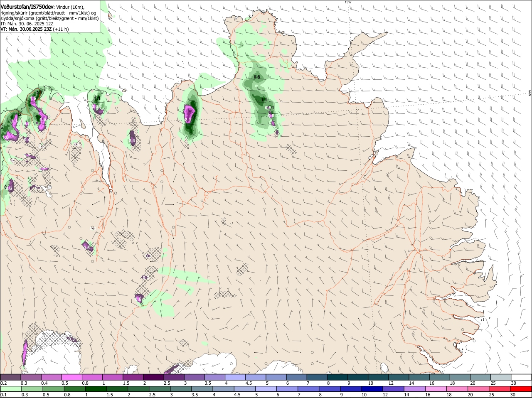The height and width of the screenshot is (398, 532).
Task: Click the '0.8' precipitation value on the northern peninsula
Action: 257,77
